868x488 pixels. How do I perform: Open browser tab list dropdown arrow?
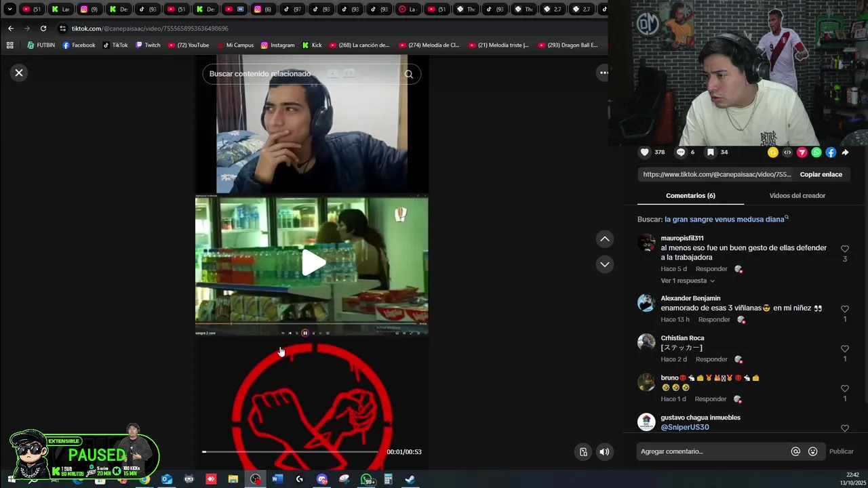(x=9, y=9)
